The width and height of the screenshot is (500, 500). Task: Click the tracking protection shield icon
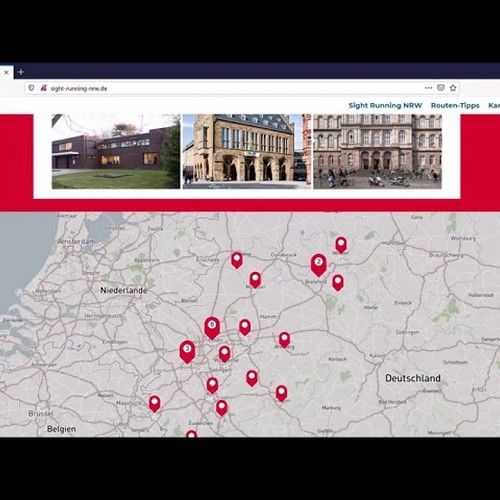(31, 88)
